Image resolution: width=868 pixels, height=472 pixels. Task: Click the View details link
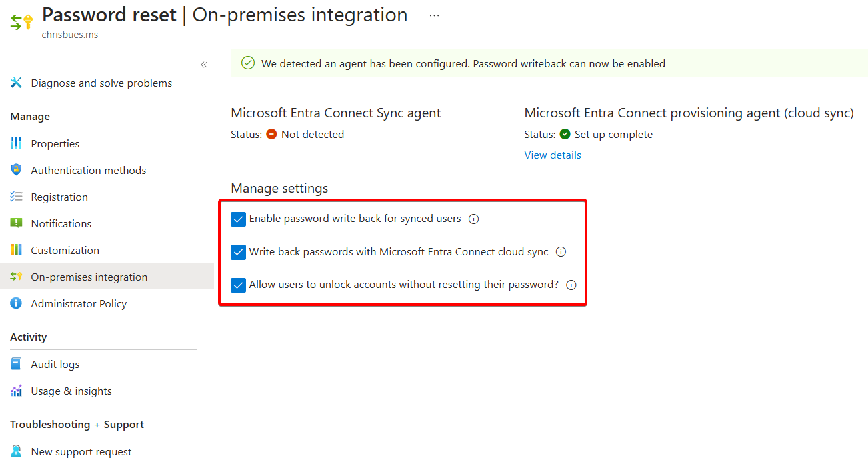(552, 154)
